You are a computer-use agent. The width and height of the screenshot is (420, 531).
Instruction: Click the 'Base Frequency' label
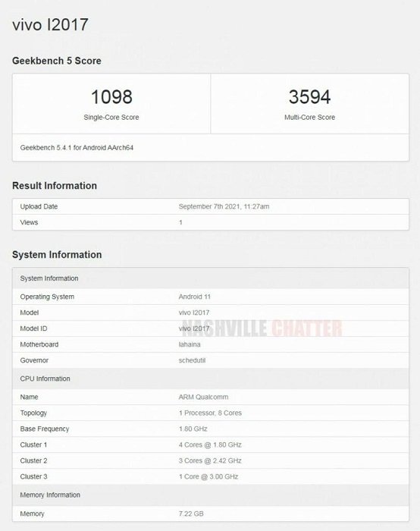45,429
